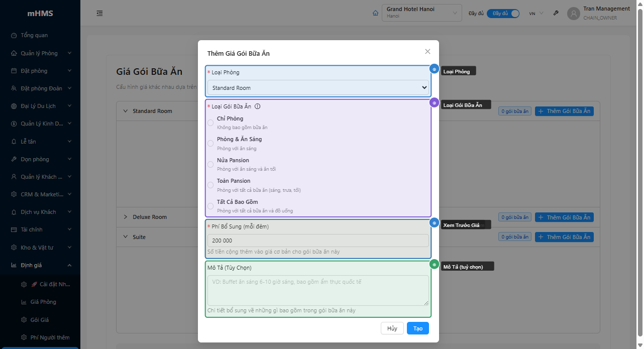Click the blue marker icon for Loại Phòng
Viewport: 644px width, 349px height.
pyautogui.click(x=435, y=69)
